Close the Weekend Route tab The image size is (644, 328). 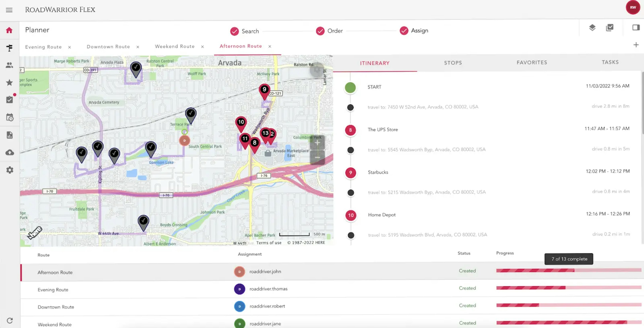pos(203,46)
